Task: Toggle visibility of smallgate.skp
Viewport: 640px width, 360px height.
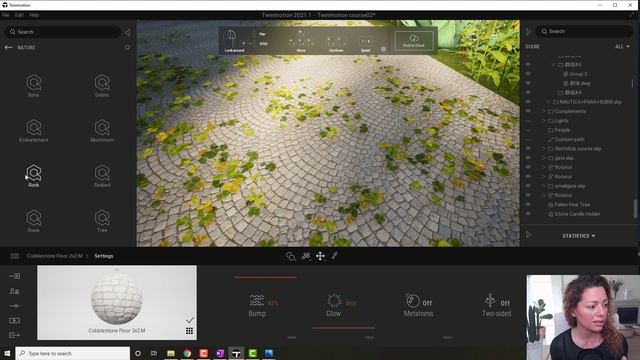Action: [x=528, y=186]
